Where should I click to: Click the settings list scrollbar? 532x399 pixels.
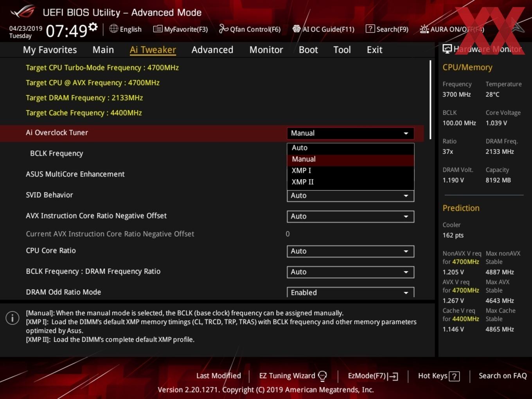[430, 100]
